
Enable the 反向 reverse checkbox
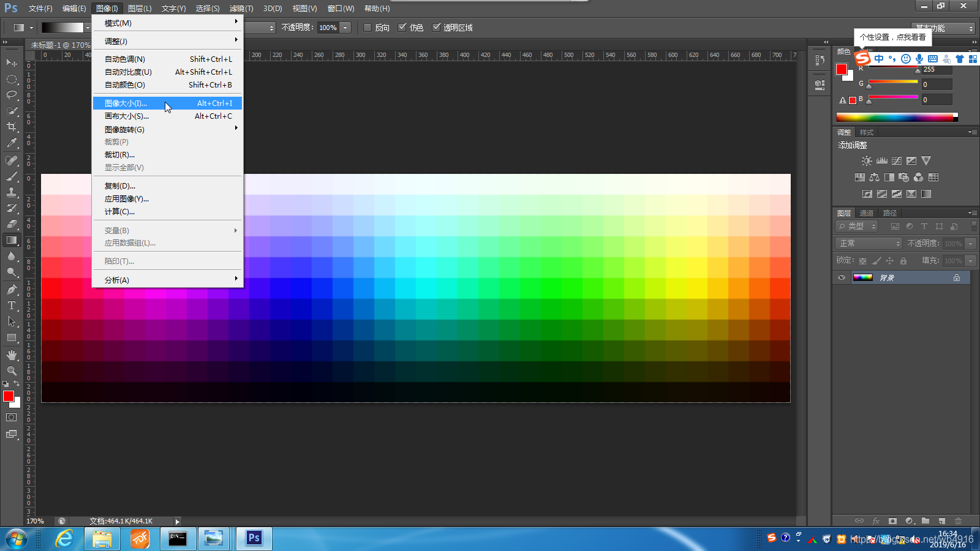(x=367, y=28)
